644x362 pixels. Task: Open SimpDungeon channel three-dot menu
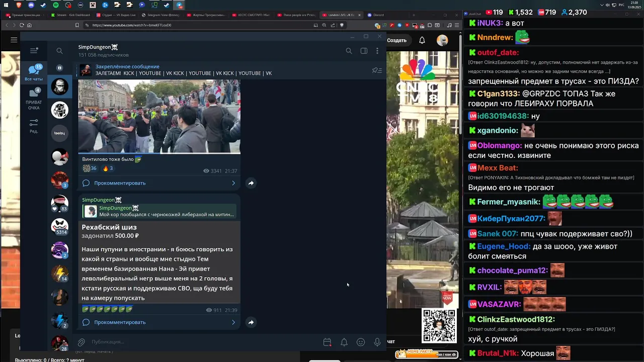[x=377, y=51]
